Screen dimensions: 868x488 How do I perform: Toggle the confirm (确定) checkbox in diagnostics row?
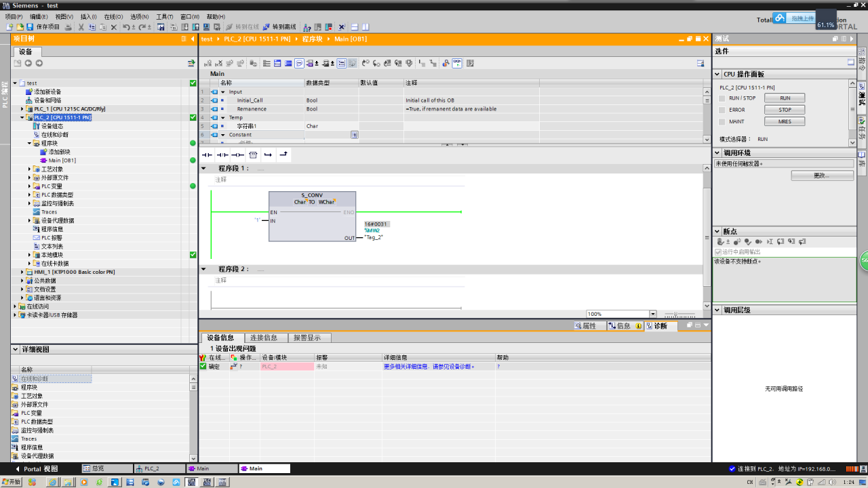point(203,367)
